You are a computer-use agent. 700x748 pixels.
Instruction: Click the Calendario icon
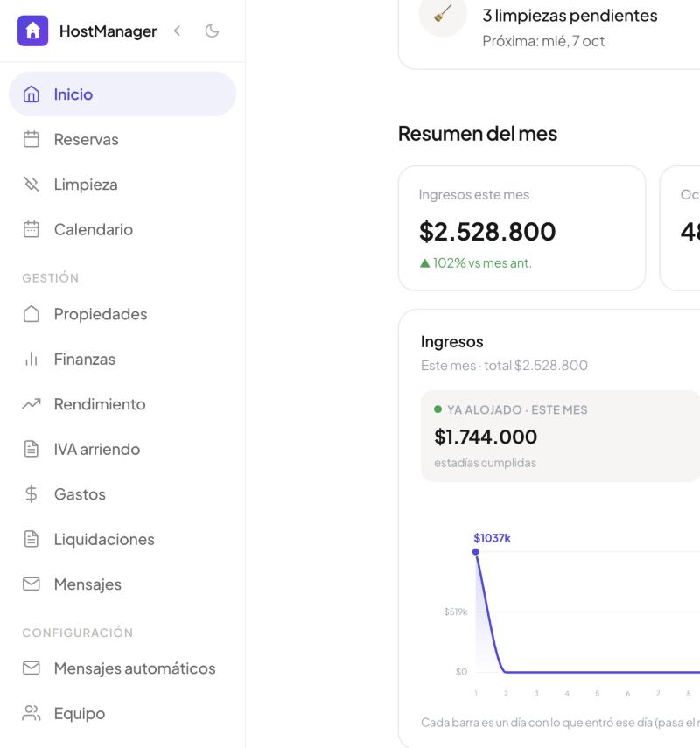31,229
